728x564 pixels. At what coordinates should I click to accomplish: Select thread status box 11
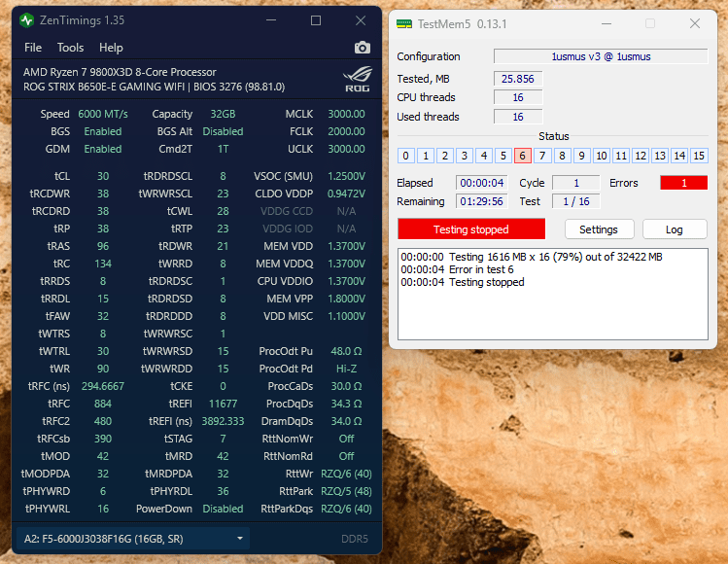click(x=621, y=156)
